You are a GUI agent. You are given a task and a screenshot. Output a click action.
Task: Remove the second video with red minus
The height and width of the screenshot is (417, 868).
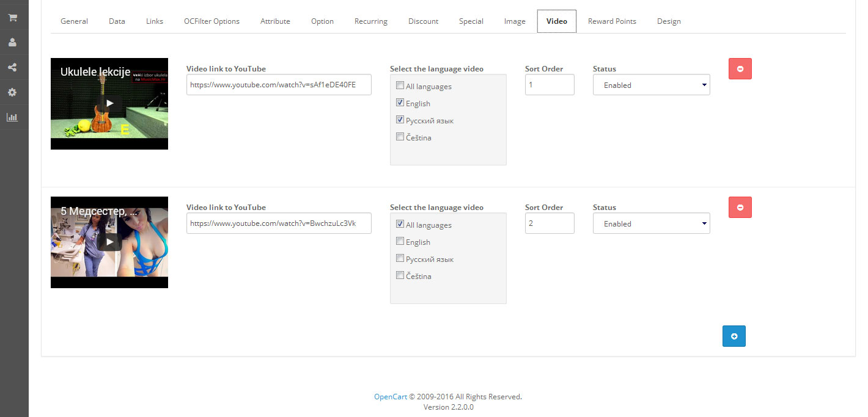pyautogui.click(x=740, y=208)
